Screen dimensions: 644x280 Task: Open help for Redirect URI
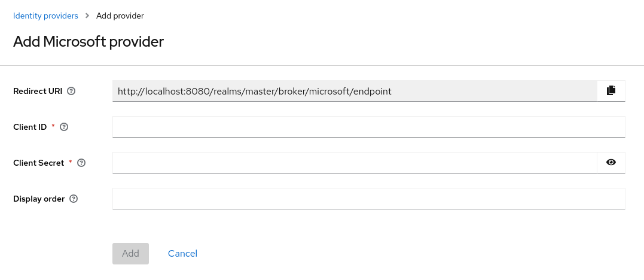[71, 92]
